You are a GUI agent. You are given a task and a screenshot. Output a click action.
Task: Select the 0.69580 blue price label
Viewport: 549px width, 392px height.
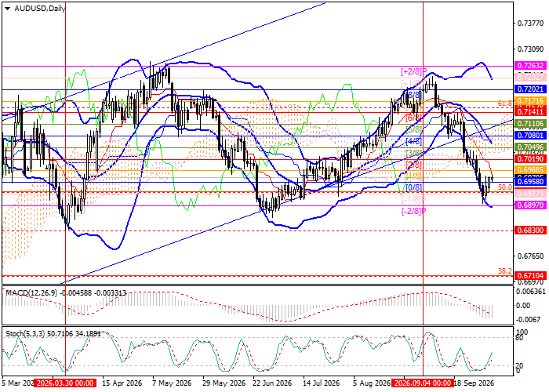pos(531,182)
